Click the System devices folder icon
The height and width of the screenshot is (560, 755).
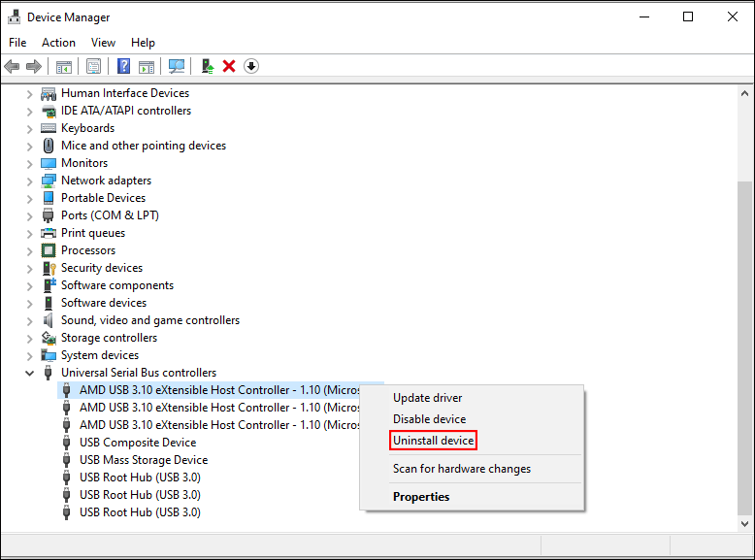(49, 355)
